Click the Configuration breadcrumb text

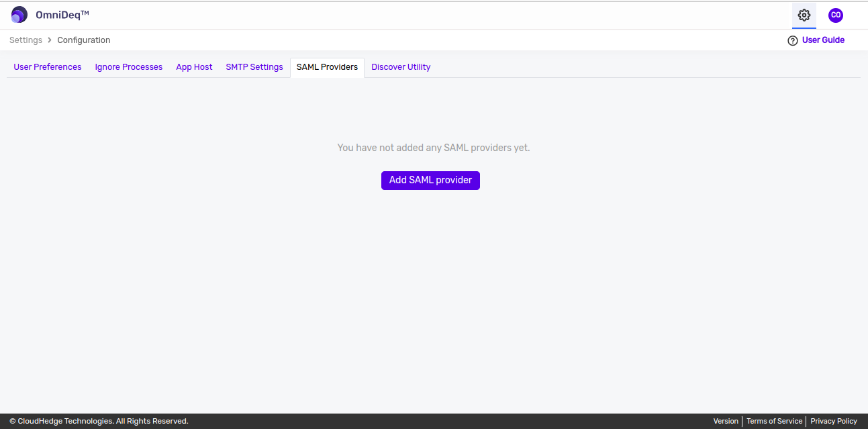[84, 40]
